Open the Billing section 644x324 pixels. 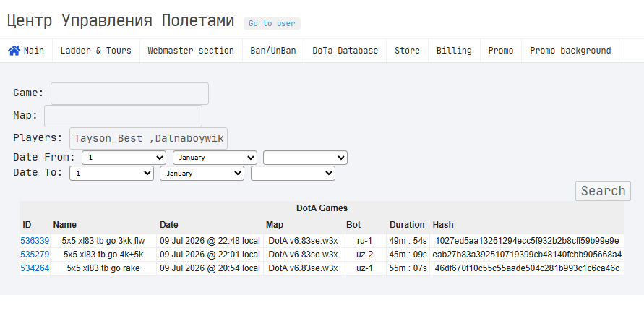pos(454,51)
